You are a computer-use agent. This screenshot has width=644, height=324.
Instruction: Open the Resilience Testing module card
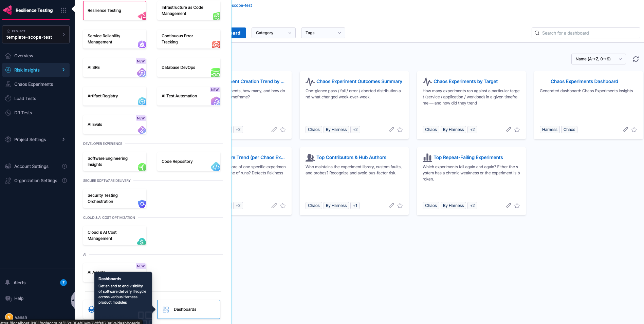[115, 11]
